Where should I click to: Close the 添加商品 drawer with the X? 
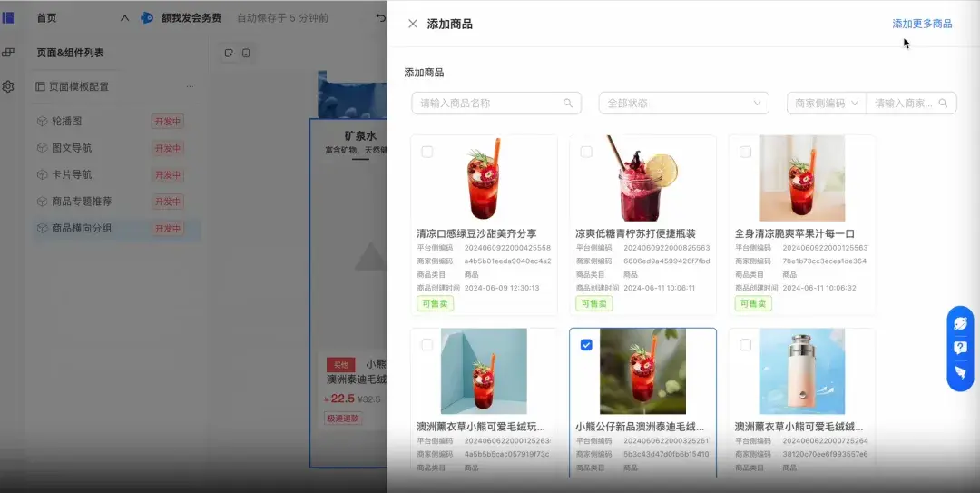tap(413, 24)
